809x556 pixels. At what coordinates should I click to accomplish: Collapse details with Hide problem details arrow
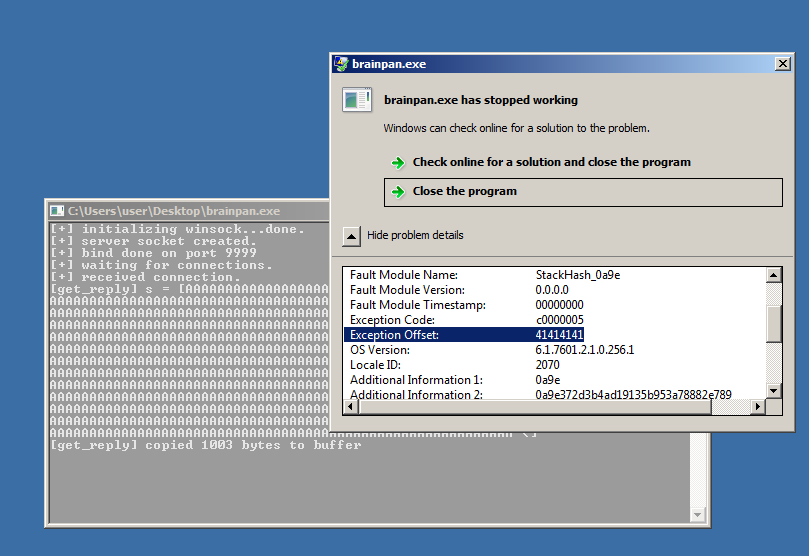pos(351,237)
